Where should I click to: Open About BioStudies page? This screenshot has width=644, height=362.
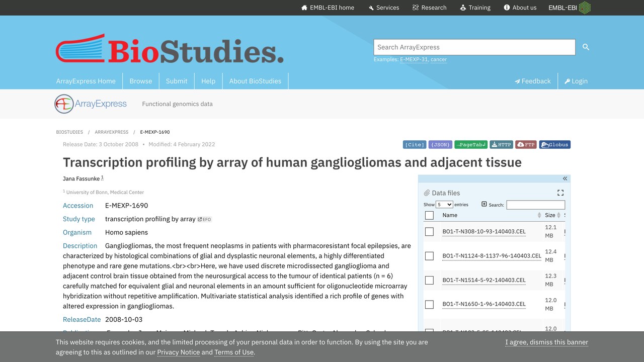[255, 81]
